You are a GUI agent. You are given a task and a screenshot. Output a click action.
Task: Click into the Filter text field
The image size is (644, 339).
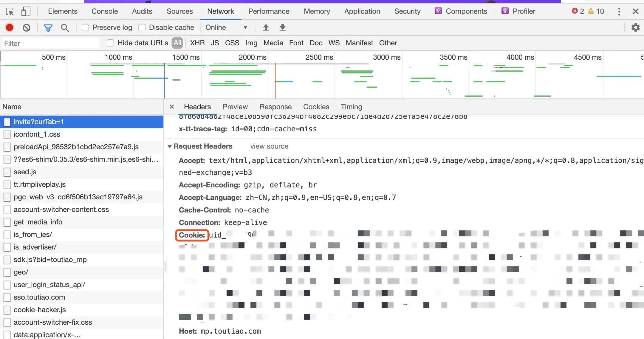pyautogui.click(x=51, y=43)
